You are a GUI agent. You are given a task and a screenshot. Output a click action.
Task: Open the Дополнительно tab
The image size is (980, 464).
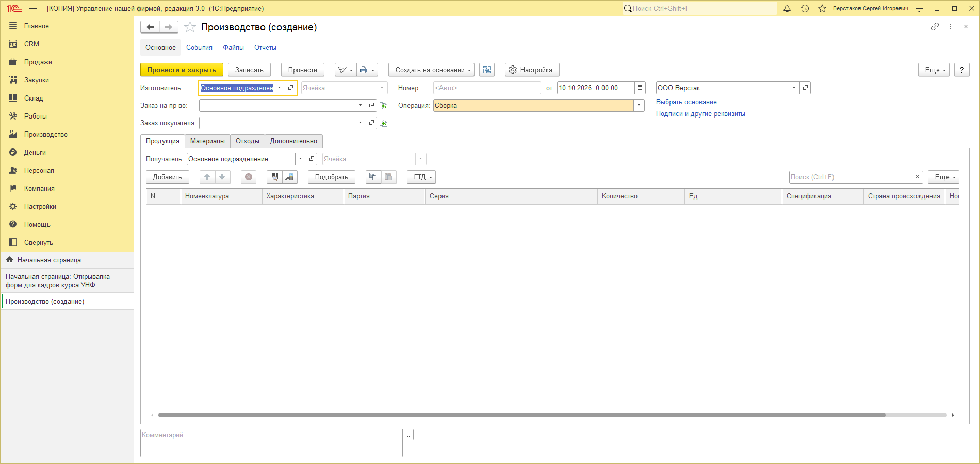(x=293, y=141)
